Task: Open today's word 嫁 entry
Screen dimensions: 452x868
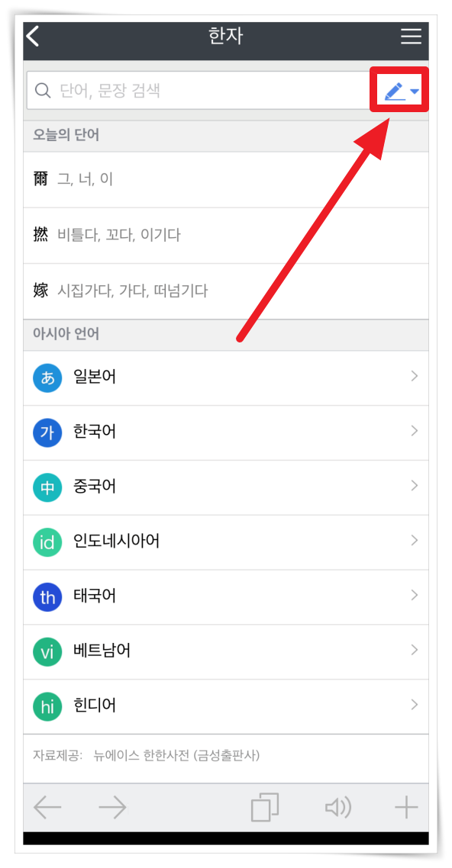Action: point(226,291)
